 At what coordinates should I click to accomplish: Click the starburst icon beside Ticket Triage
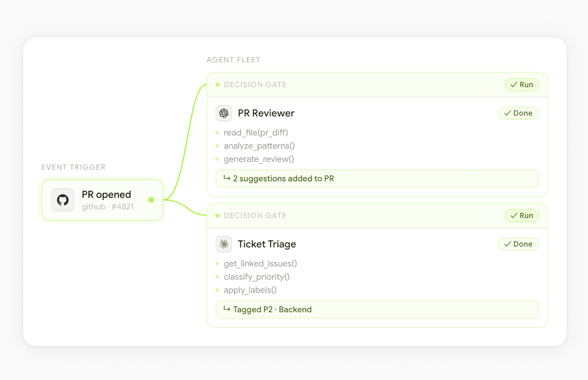coord(224,244)
